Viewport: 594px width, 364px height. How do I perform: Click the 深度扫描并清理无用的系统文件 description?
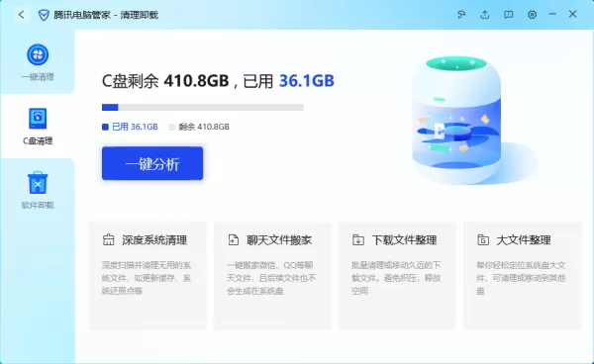[x=147, y=278]
